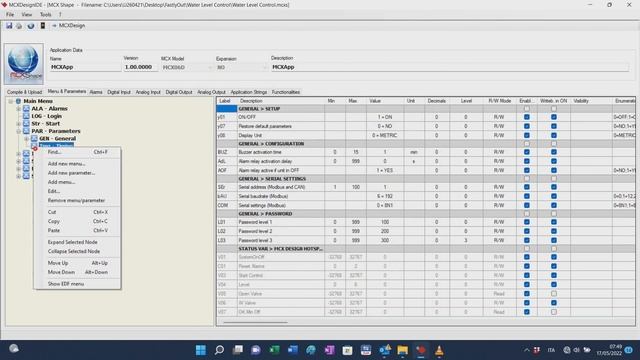The width and height of the screenshot is (640, 360).
Task: Click the MCXShape globe logo image
Action: tap(24, 64)
